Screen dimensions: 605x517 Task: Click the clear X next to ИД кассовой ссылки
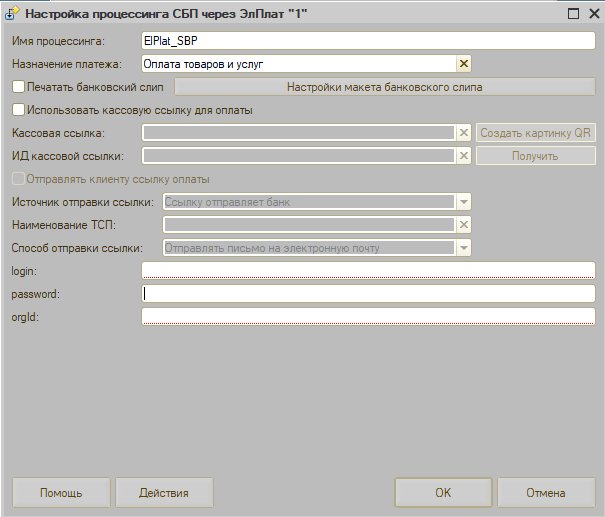coord(463,156)
